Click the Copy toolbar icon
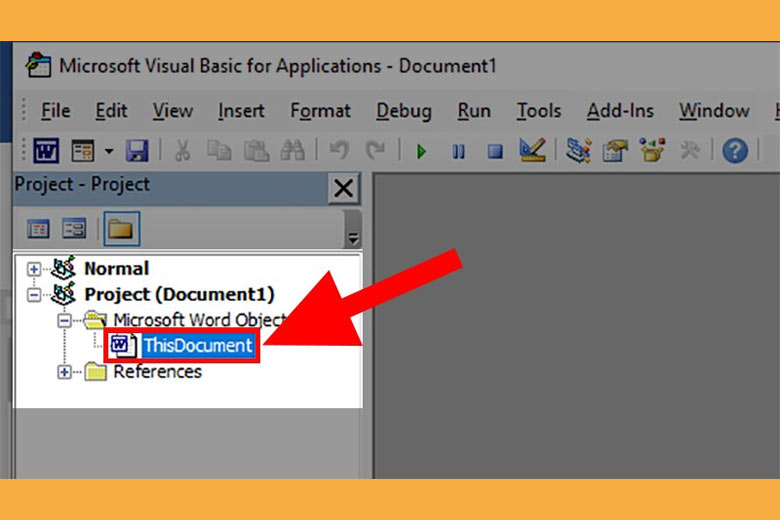This screenshot has width=780, height=520. pos(219,150)
